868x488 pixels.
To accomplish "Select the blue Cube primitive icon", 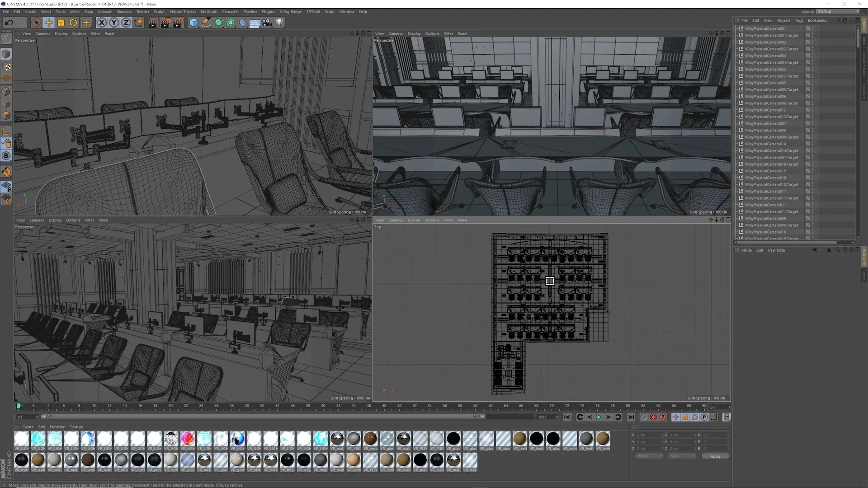I will coord(193,23).
